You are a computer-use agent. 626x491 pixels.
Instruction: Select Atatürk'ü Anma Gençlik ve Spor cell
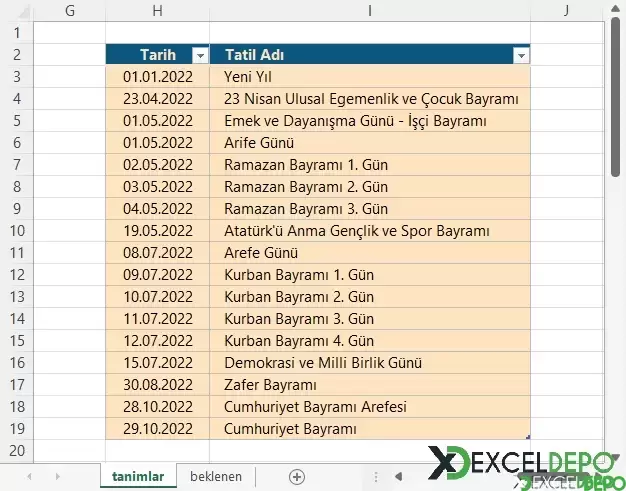tap(370, 231)
